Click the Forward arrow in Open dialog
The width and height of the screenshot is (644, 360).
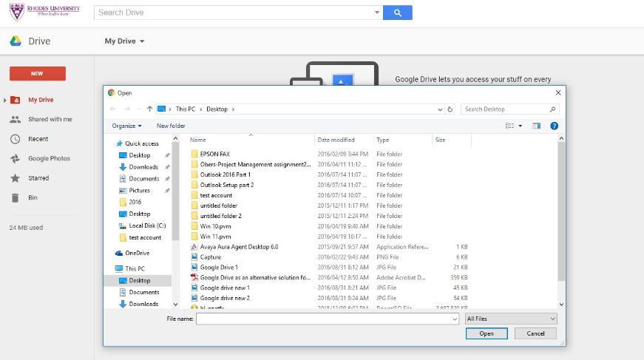click(x=127, y=109)
